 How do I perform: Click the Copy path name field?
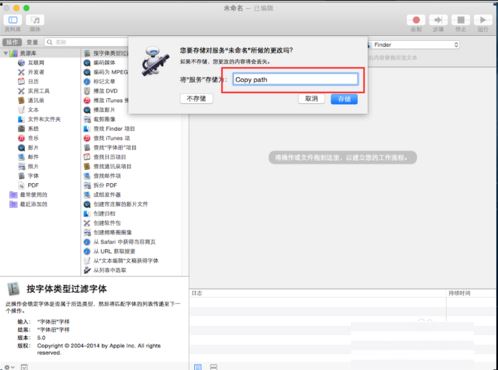click(x=295, y=79)
